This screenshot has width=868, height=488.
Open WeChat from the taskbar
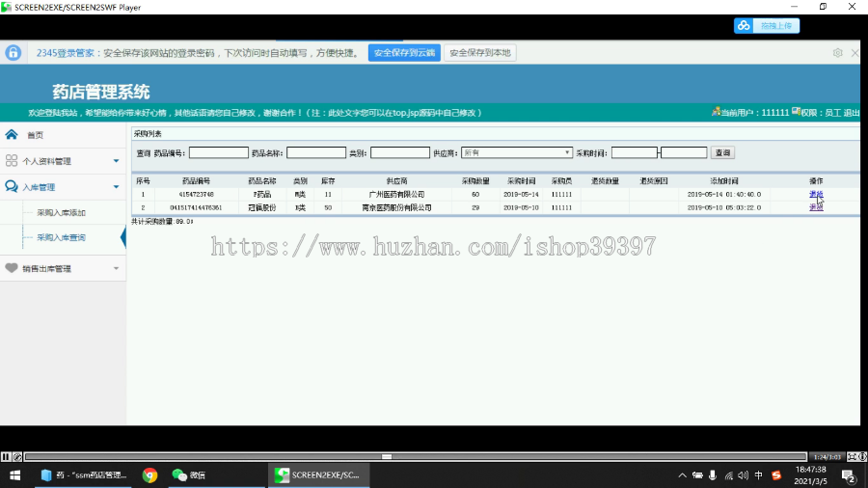pyautogui.click(x=189, y=475)
